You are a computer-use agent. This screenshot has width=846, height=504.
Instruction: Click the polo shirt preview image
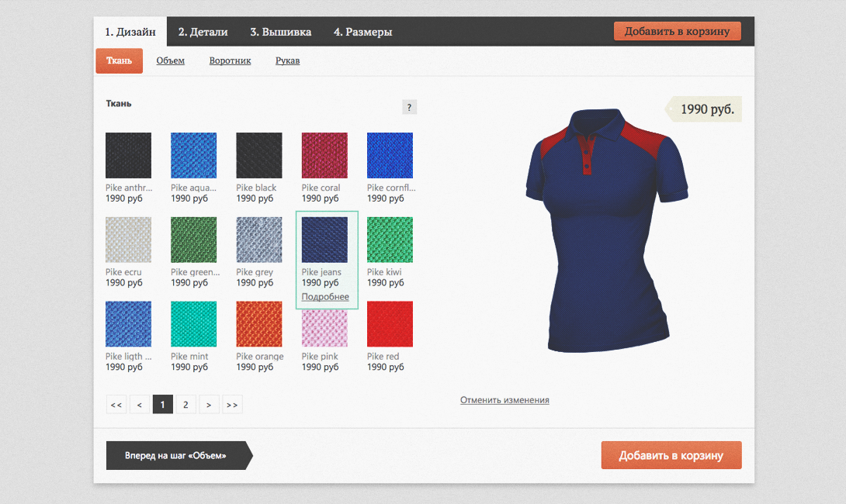[x=607, y=230]
